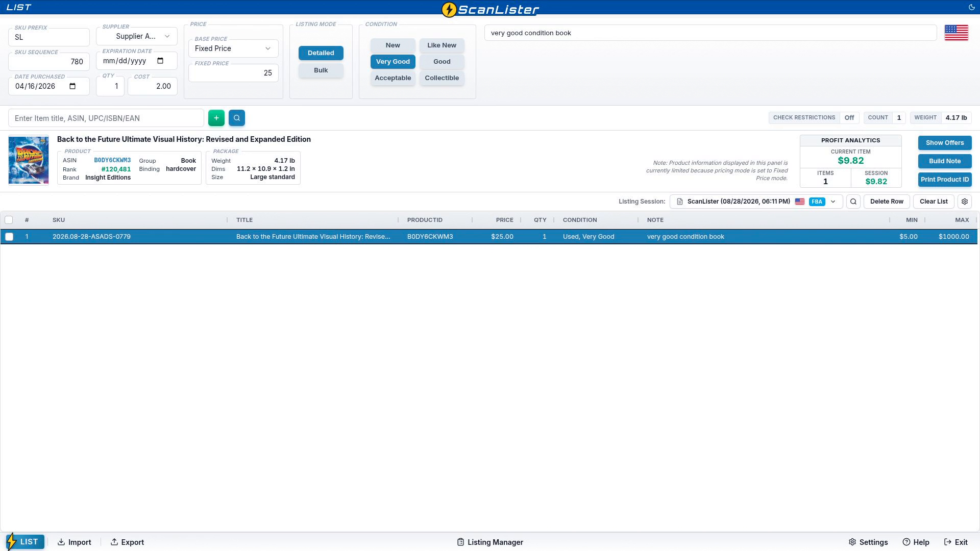
Task: Click the ASIN B0DY6CKWM3 link
Action: [x=112, y=160]
